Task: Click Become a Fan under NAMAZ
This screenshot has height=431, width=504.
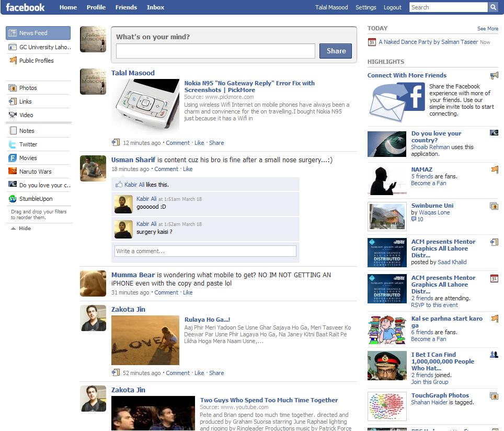Action: pos(429,183)
